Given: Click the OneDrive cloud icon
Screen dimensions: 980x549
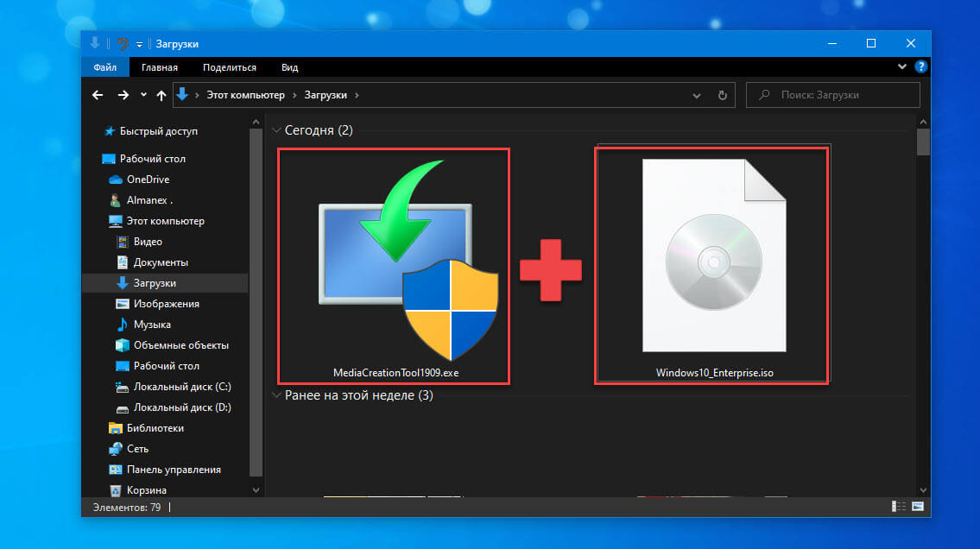Looking at the screenshot, I should pos(116,180).
